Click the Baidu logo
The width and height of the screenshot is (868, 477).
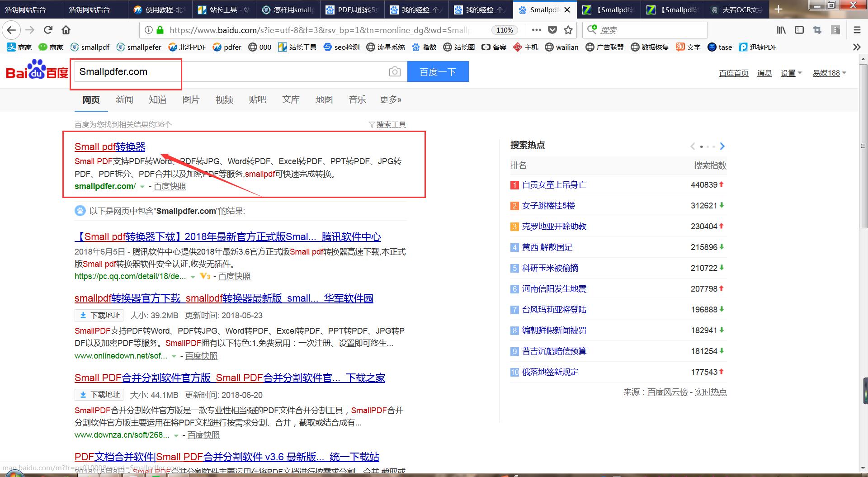[x=37, y=70]
